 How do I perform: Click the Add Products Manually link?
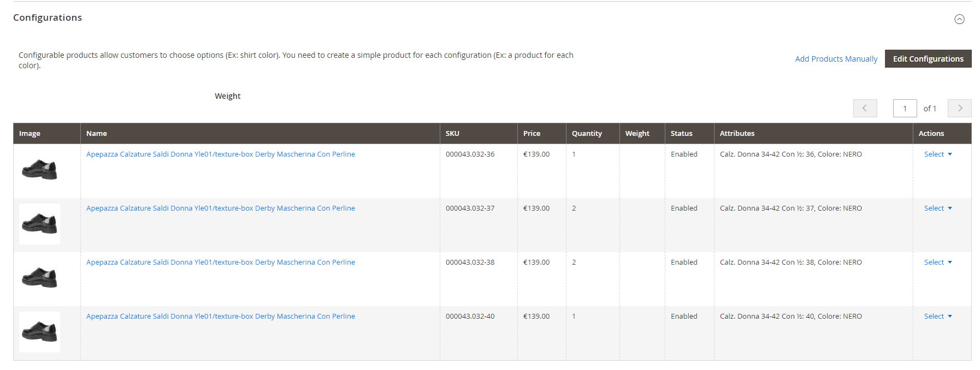pos(836,59)
